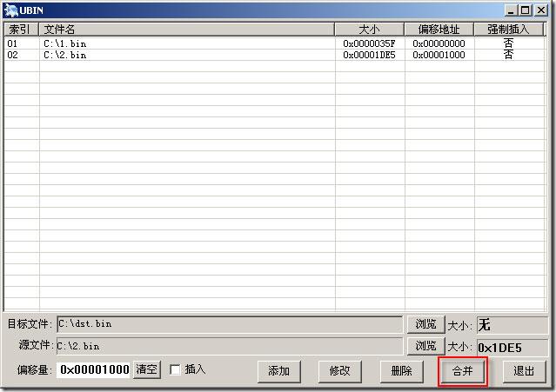Click 浏览 button next to 目标文件
This screenshot has height=392, width=556.
point(425,324)
